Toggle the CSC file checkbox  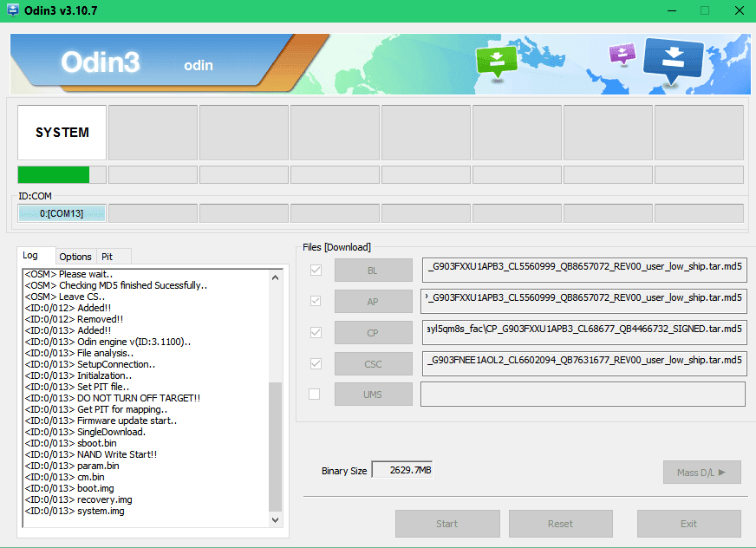316,363
